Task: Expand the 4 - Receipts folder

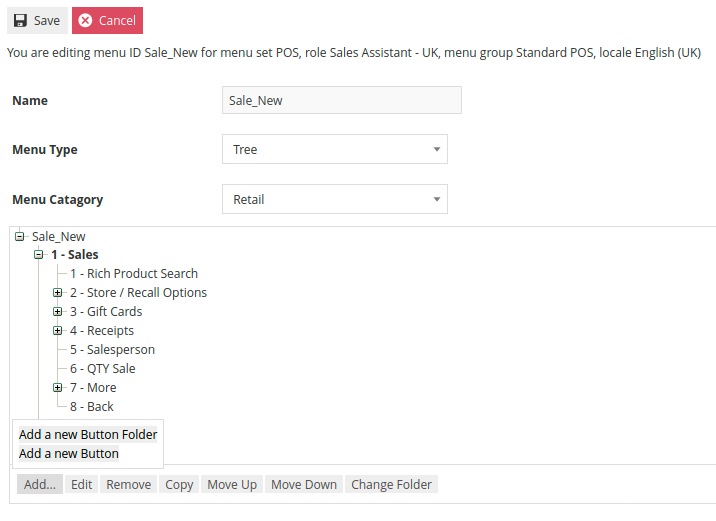Action: click(58, 331)
